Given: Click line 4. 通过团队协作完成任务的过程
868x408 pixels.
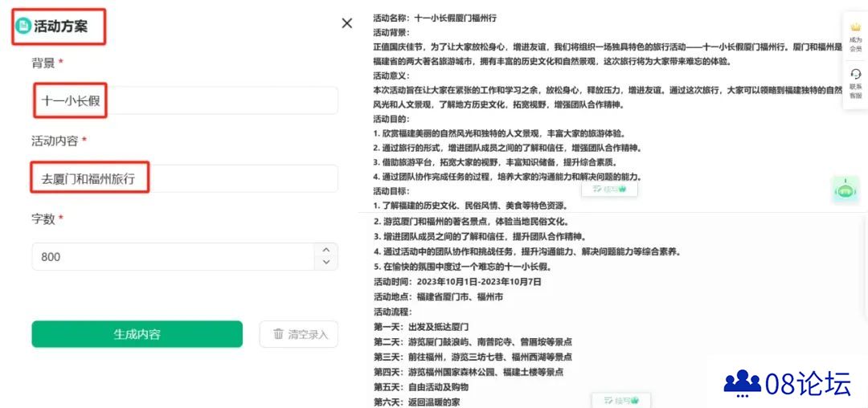Looking at the screenshot, I should [x=508, y=177].
